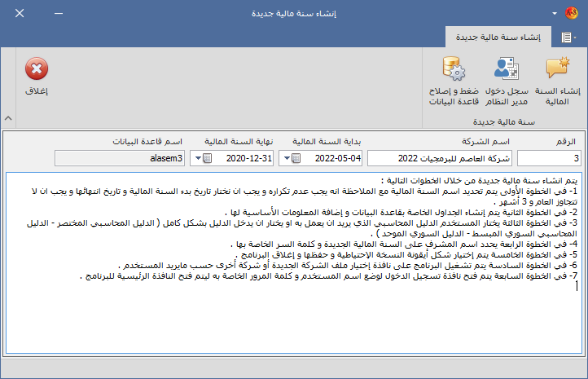Click inside the instructions text area
This screenshot has width=588, height=379.
click(293, 326)
